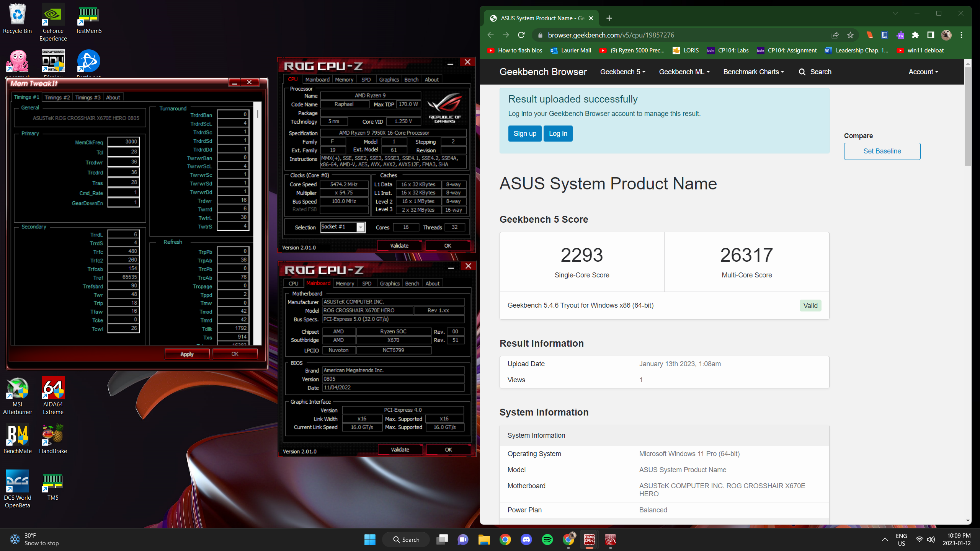Open the Chrome side panel icon
The image size is (980, 551).
tap(931, 35)
